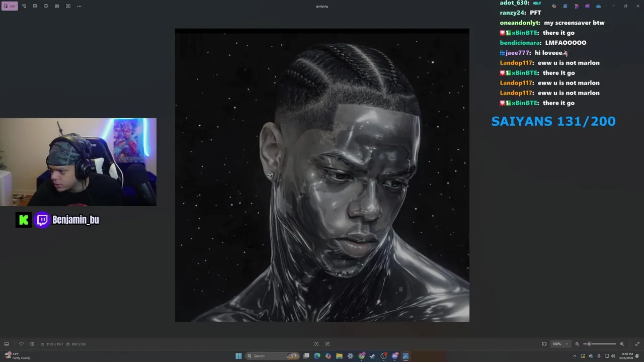Image resolution: width=644 pixels, height=362 pixels.
Task: Click the Benjamin_bu channel name
Action: pyautogui.click(x=75, y=220)
